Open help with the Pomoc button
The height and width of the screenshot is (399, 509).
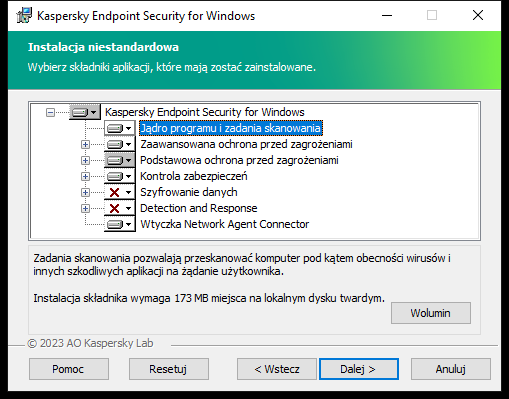click(69, 369)
